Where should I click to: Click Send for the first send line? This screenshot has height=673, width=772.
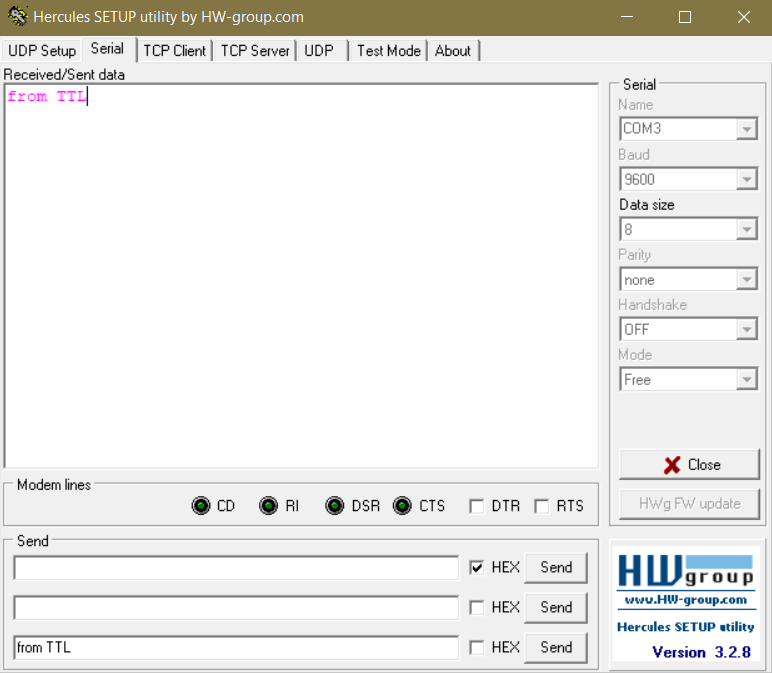(x=556, y=567)
